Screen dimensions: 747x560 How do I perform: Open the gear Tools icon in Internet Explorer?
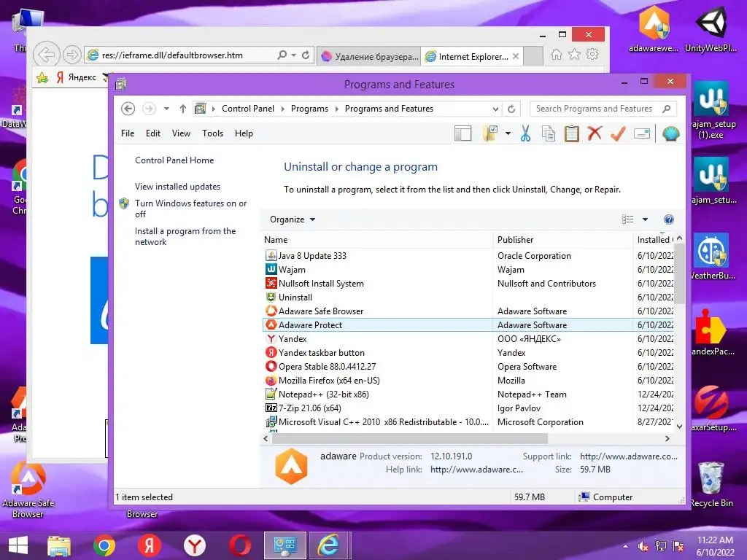592,54
